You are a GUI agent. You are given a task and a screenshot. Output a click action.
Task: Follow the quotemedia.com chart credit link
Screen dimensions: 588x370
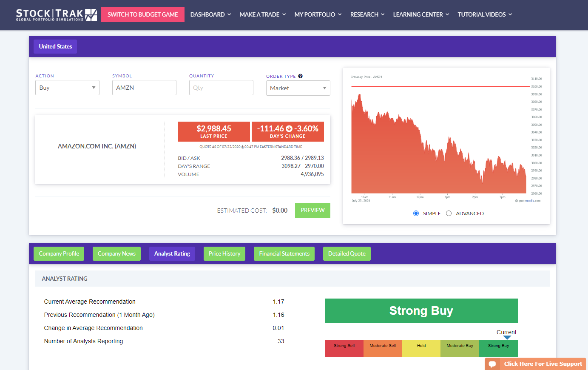coord(529,201)
